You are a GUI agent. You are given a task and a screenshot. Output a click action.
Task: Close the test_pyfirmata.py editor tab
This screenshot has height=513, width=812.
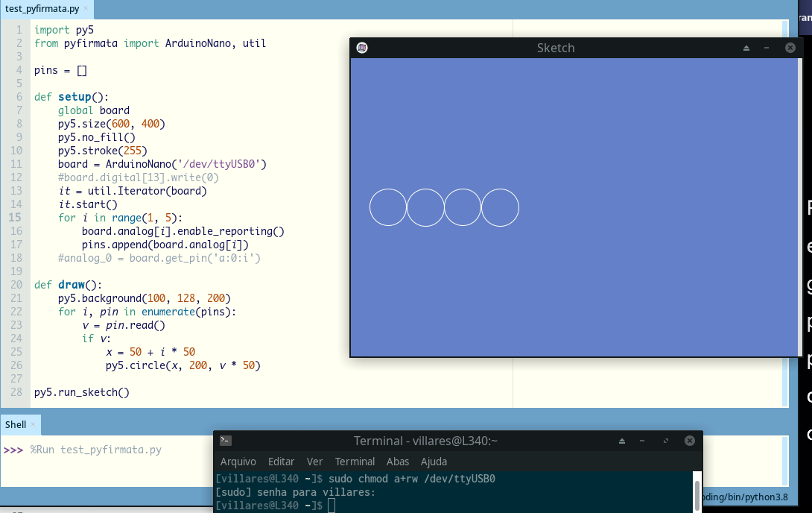86,9
